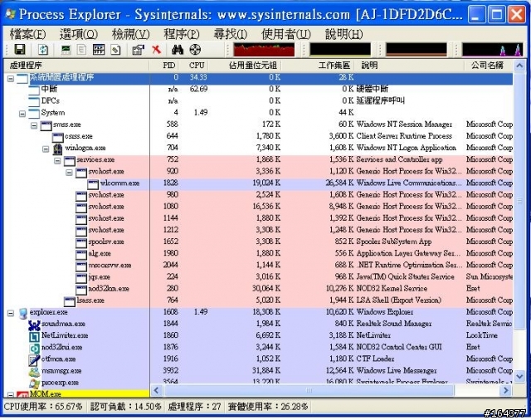The image size is (531, 420).
Task: Click the nod32kui.exe icon
Action: click(34, 348)
